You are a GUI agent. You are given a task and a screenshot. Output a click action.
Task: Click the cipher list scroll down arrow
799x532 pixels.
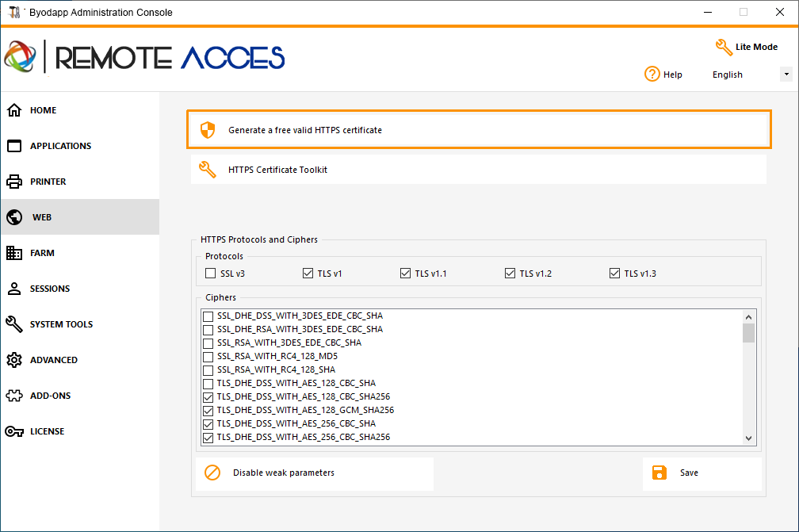[748, 438]
